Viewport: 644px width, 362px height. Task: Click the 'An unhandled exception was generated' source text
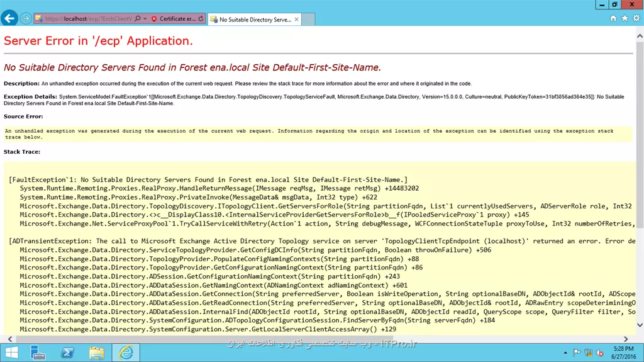(309, 133)
